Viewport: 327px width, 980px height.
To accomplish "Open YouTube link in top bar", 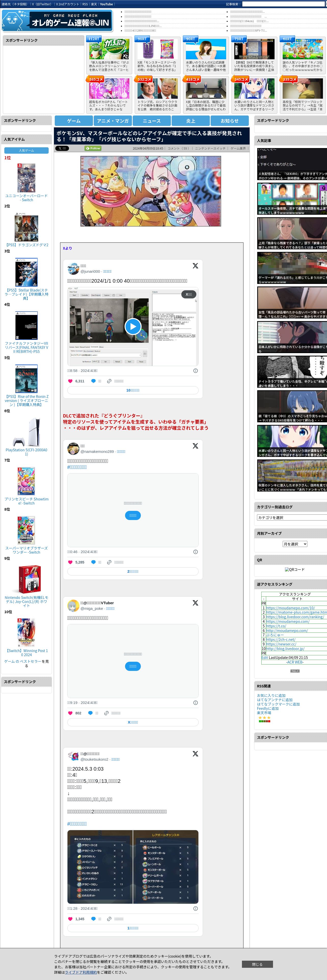I will 106,4.
